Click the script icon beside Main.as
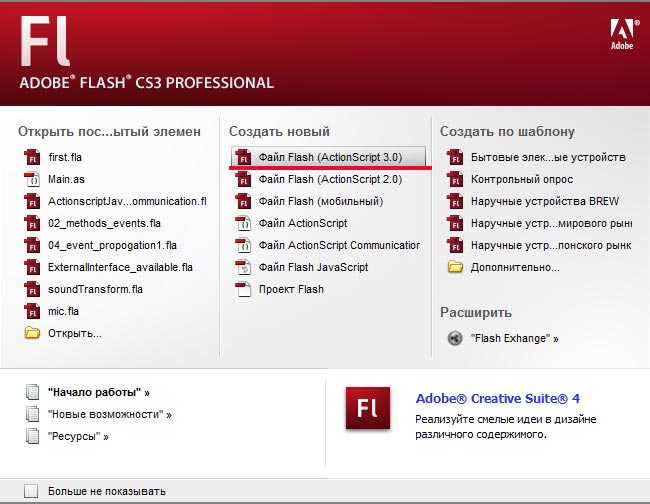 [32, 179]
